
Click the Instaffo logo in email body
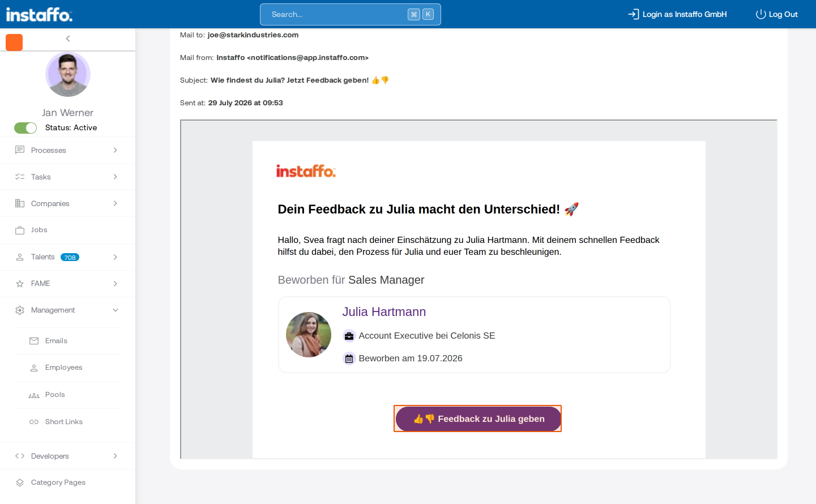coord(306,170)
